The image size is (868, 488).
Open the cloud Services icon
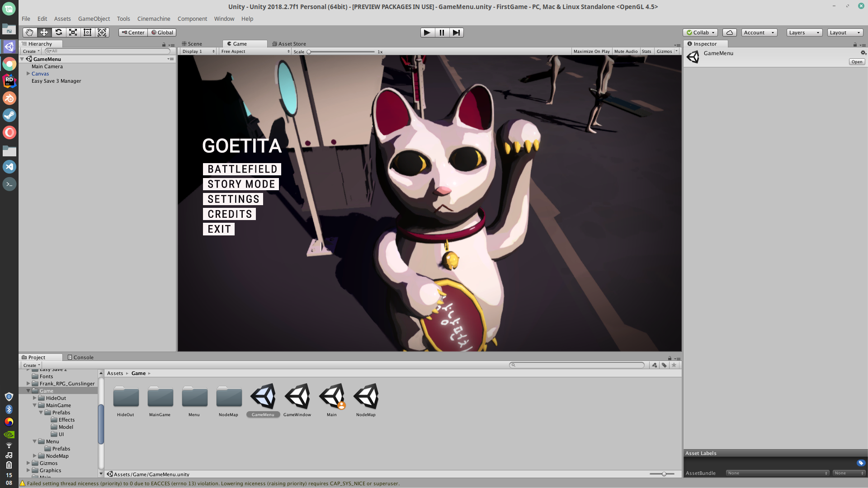(x=729, y=33)
